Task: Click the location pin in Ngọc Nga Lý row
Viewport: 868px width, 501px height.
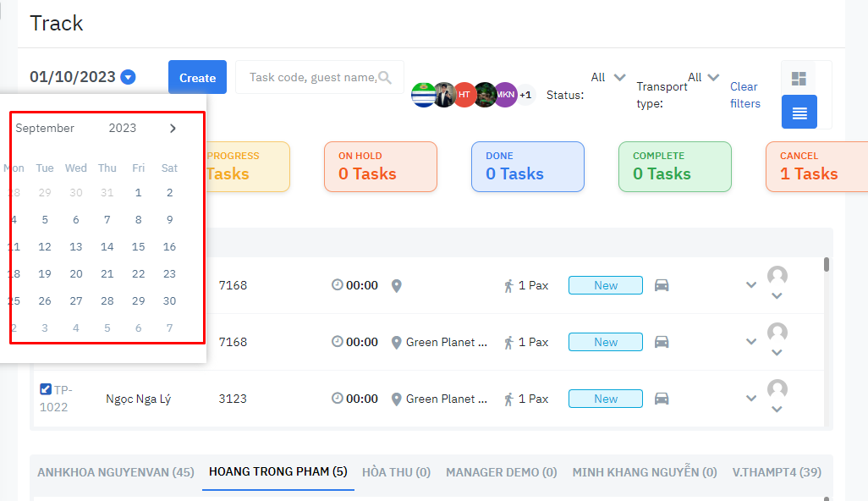Action: coord(397,399)
